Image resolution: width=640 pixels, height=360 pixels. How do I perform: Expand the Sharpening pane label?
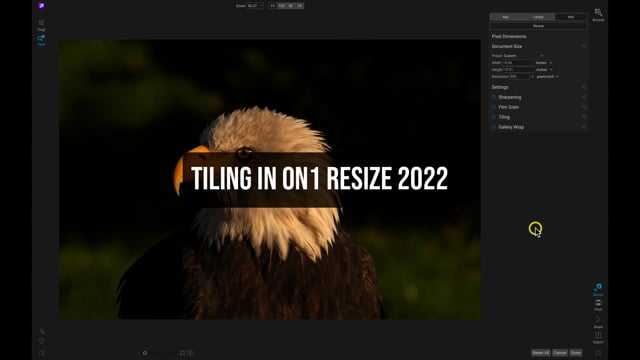pos(509,97)
